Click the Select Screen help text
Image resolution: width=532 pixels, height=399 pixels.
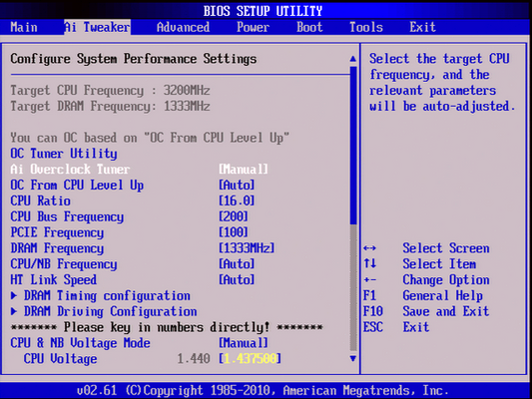[446, 248]
